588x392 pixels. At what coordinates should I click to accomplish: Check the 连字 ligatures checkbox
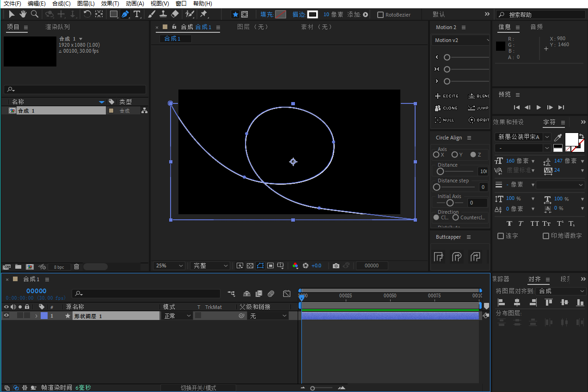click(x=500, y=236)
